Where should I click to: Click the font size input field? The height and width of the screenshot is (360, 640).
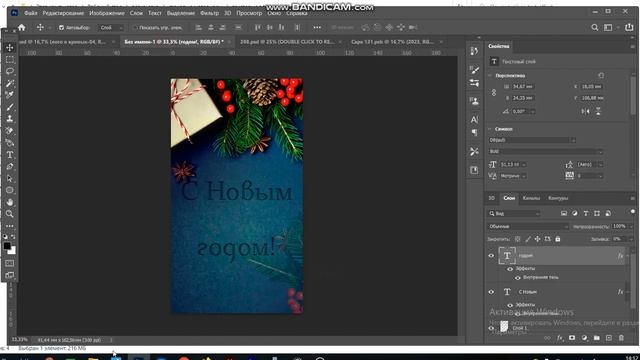(511, 164)
